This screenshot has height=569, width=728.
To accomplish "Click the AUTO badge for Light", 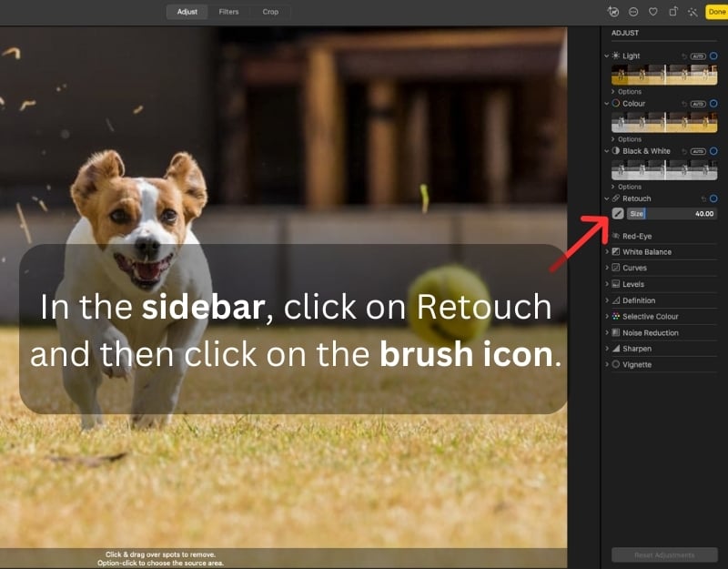I will 698,56.
